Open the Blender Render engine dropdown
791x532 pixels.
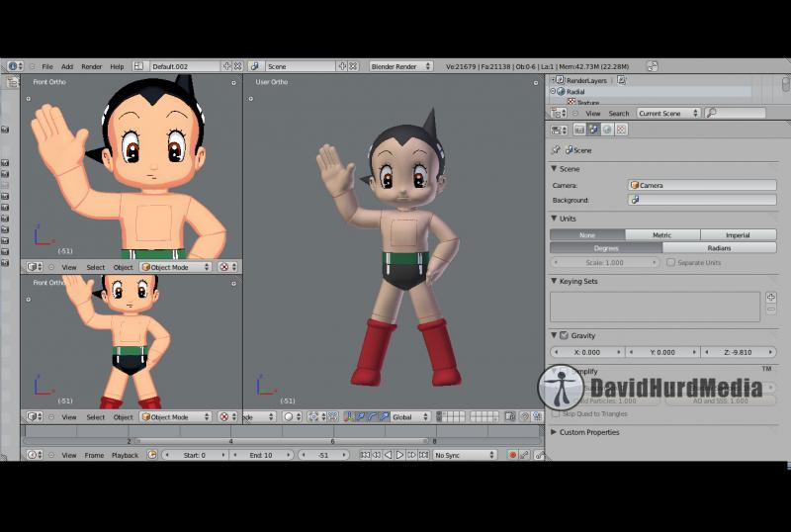(400, 66)
